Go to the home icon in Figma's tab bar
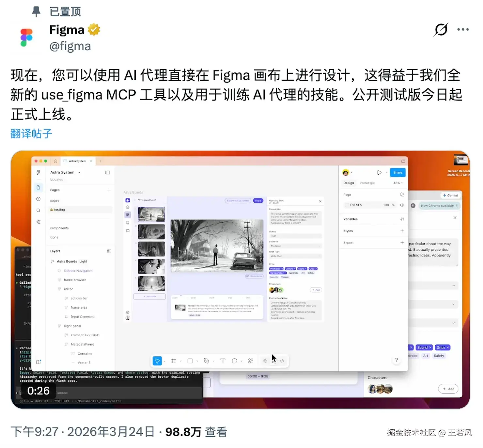The image size is (483, 448). pos(55,161)
